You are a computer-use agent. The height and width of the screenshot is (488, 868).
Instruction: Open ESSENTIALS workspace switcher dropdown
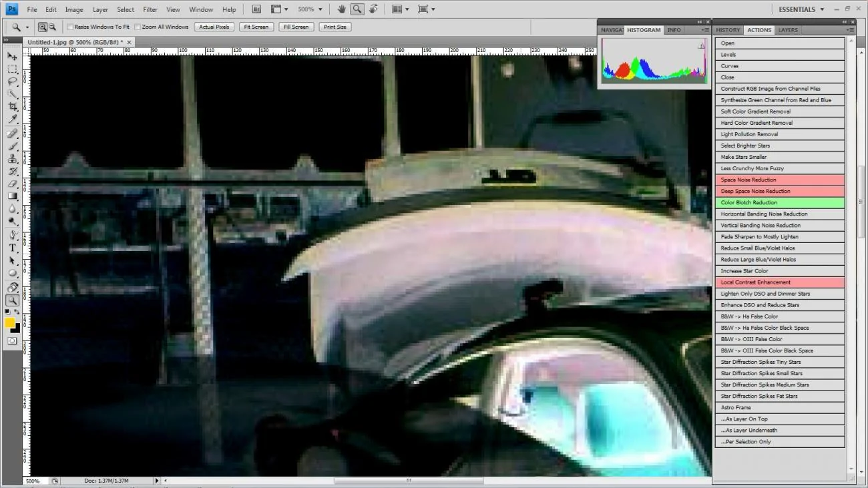click(801, 9)
